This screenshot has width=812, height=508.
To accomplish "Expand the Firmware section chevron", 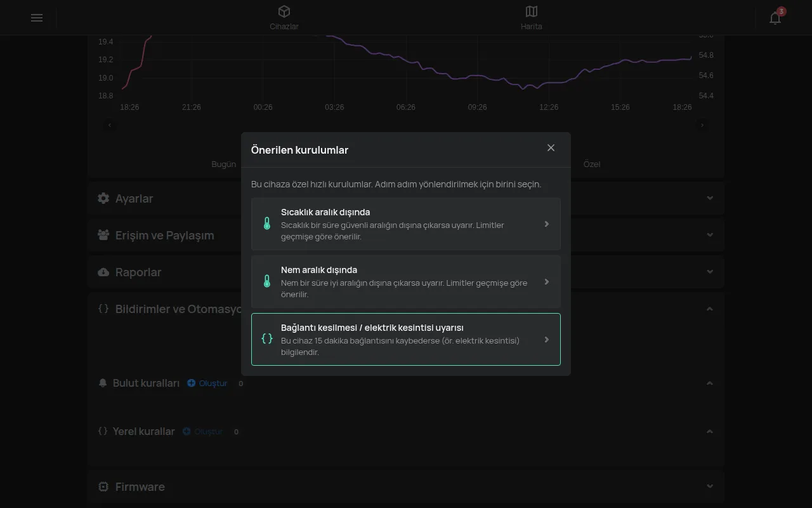I will 710,486.
